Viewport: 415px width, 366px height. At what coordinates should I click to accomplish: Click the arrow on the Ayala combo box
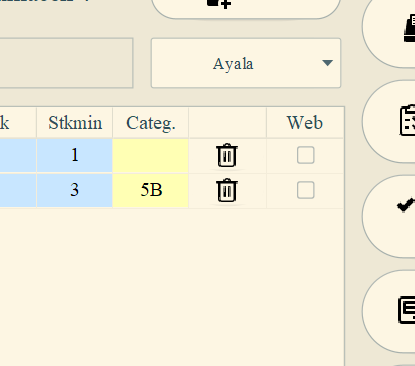point(327,63)
